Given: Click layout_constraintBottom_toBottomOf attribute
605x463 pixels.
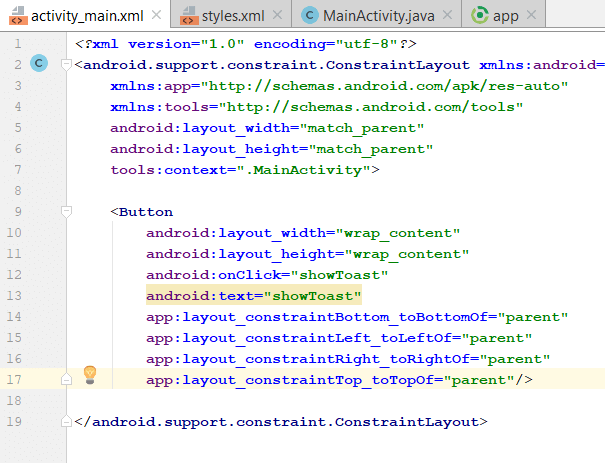Looking at the screenshot, I should tap(357, 317).
